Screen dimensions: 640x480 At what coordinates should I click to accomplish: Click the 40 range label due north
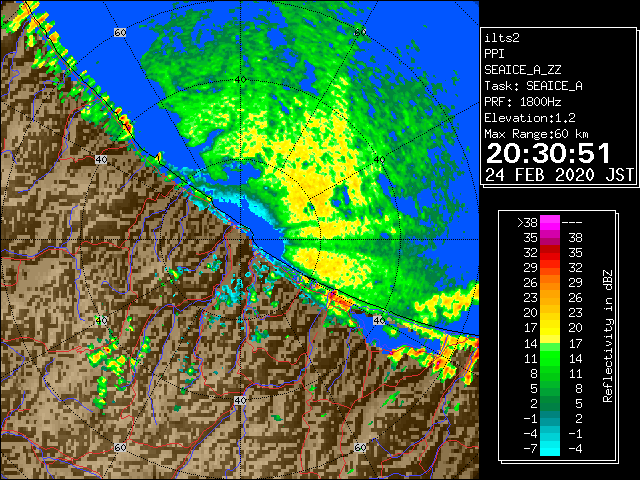(x=240, y=80)
